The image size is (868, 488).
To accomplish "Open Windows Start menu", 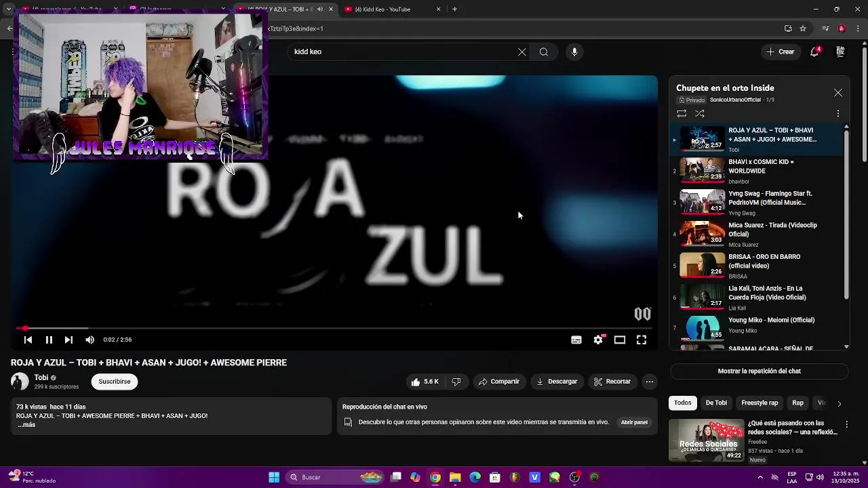I will tap(274, 477).
